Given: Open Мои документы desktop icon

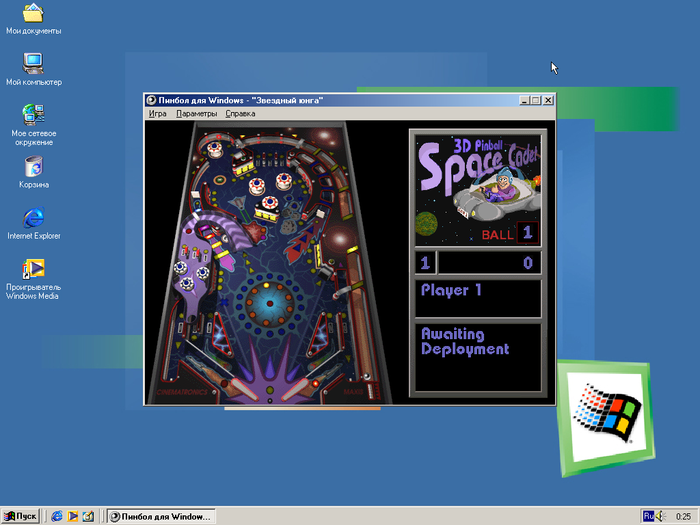Looking at the screenshot, I should pos(33,19).
